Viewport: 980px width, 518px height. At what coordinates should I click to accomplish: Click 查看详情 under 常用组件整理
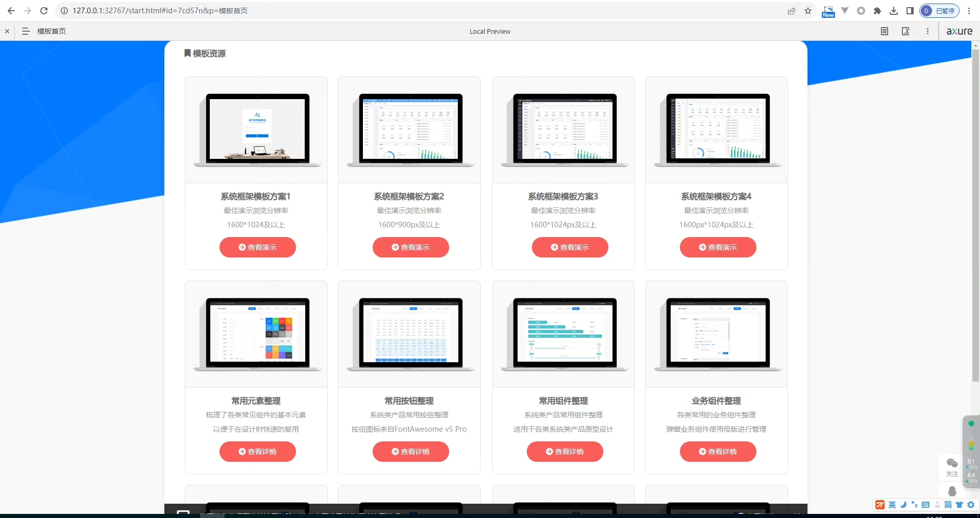565,452
